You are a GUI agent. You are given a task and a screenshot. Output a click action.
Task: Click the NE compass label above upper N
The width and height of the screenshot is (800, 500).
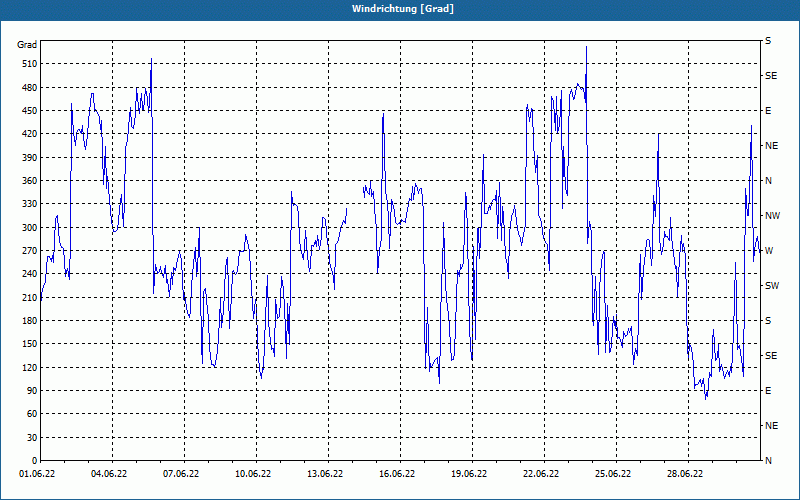coord(772,146)
